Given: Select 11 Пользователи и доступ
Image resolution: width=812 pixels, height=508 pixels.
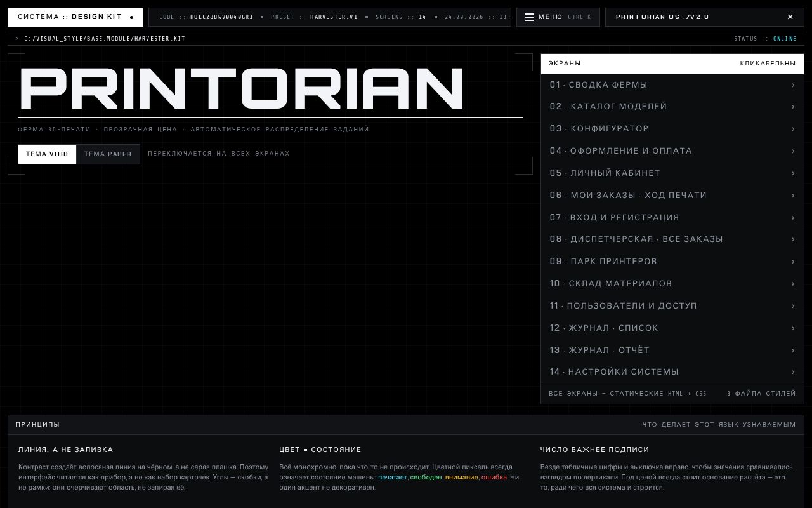Looking at the screenshot, I should 672,306.
